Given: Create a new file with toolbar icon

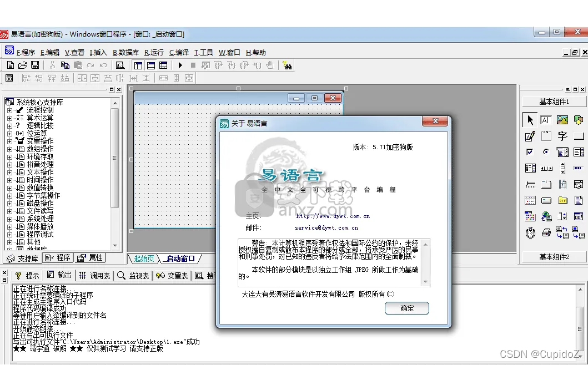Looking at the screenshot, I should point(11,65).
